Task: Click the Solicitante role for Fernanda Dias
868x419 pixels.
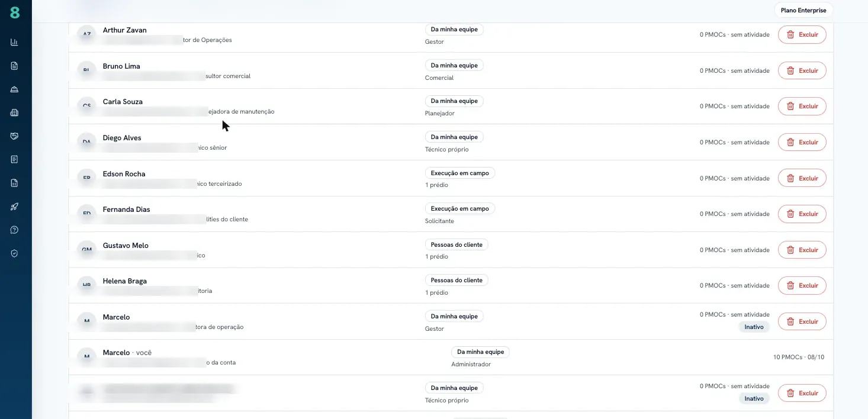Action: pos(439,221)
